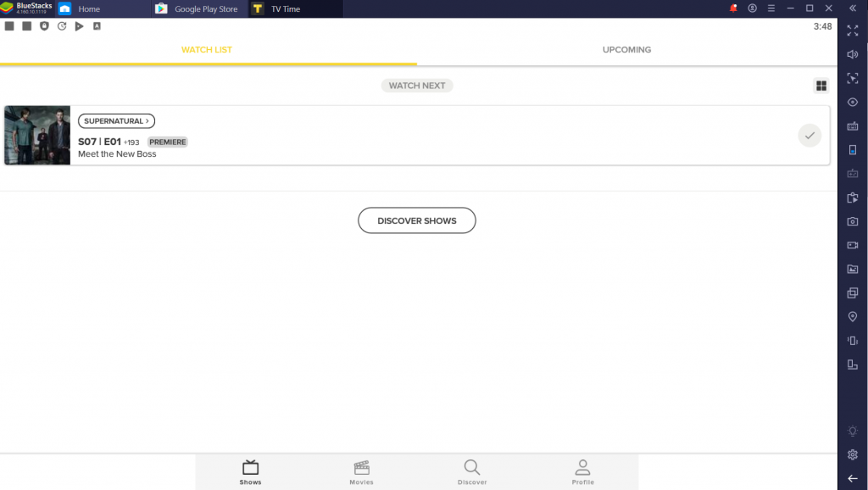The height and width of the screenshot is (490, 868).
Task: Click the play icon in the status bar
Action: (x=79, y=26)
